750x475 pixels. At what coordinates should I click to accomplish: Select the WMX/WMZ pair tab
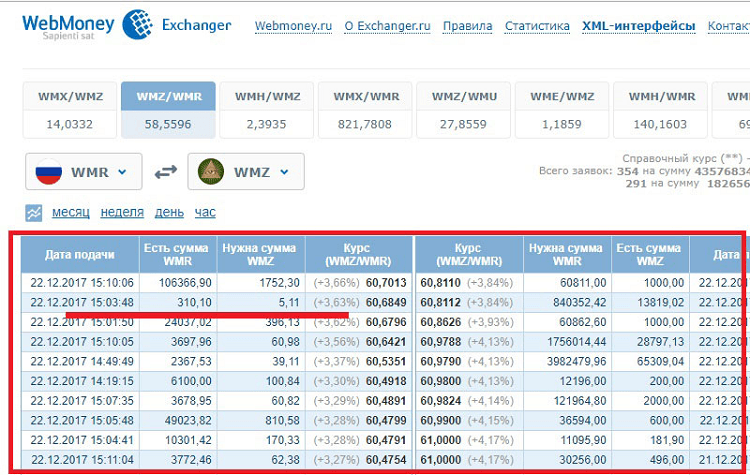[x=70, y=110]
